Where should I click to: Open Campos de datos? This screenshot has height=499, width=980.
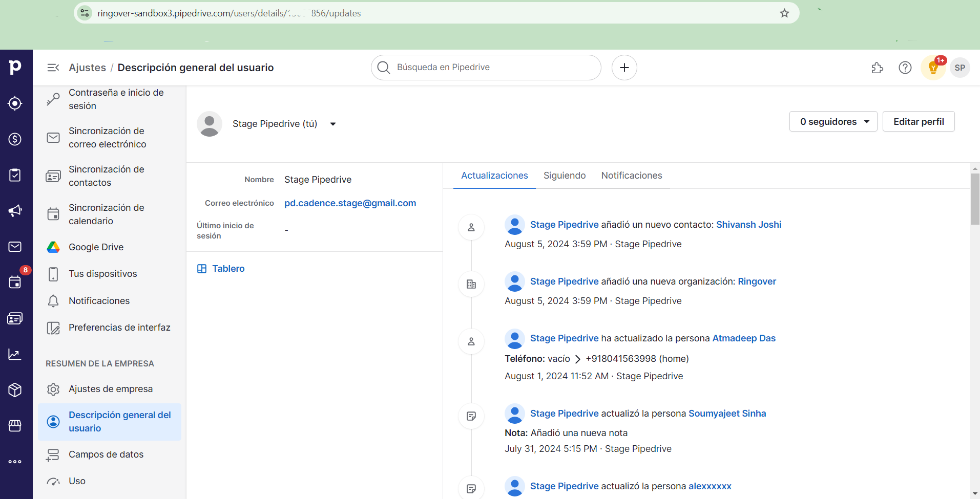click(110, 454)
